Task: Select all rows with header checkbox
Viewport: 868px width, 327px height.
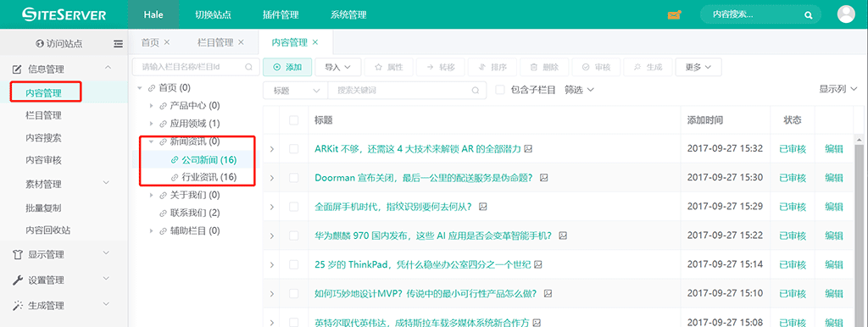Action: click(x=294, y=120)
